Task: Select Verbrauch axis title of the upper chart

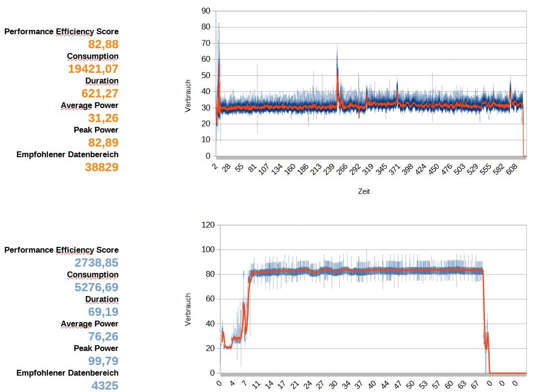Action: (188, 96)
